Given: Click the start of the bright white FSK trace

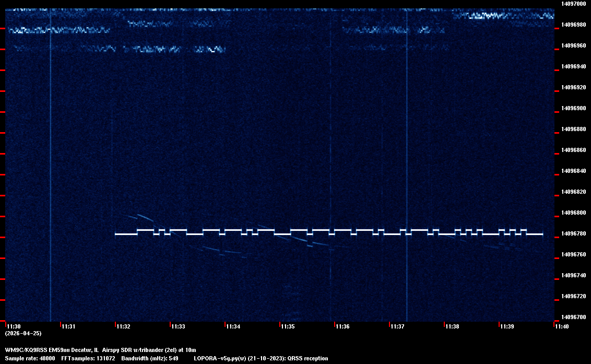Looking at the screenshot, I should click(116, 234).
